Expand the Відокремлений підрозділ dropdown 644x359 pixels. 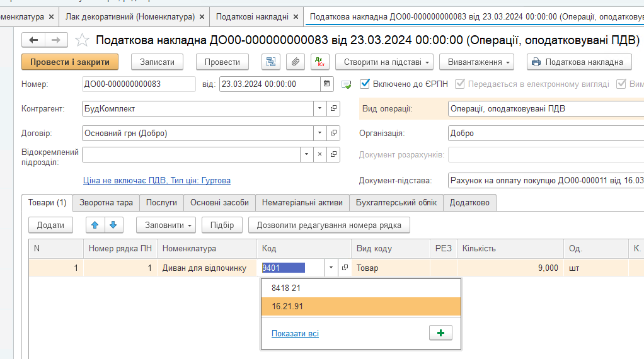[x=306, y=155]
